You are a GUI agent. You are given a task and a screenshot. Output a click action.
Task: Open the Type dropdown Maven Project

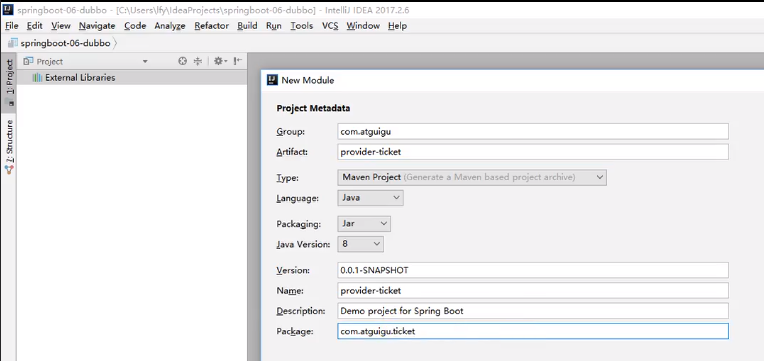pyautogui.click(x=472, y=177)
